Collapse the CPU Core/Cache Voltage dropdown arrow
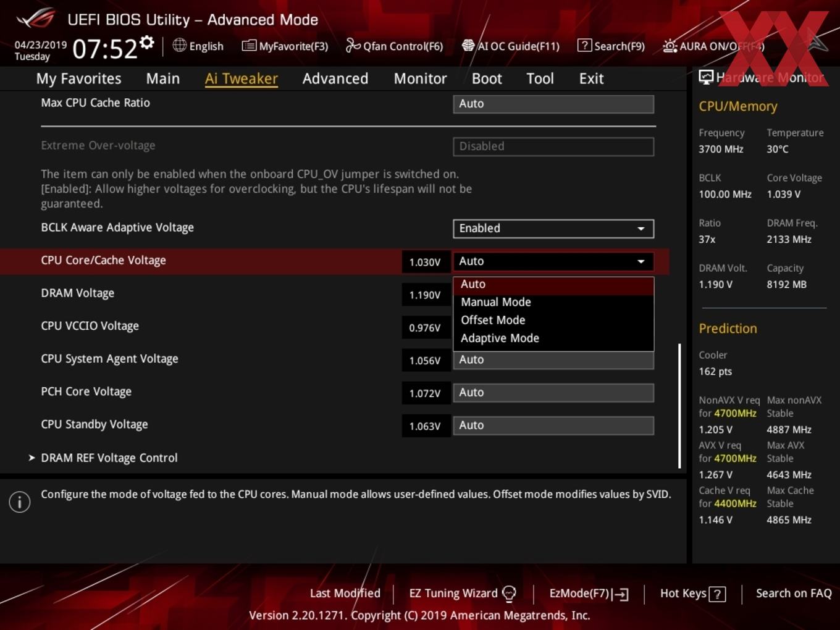Viewport: 840px width, 630px height. coord(641,261)
